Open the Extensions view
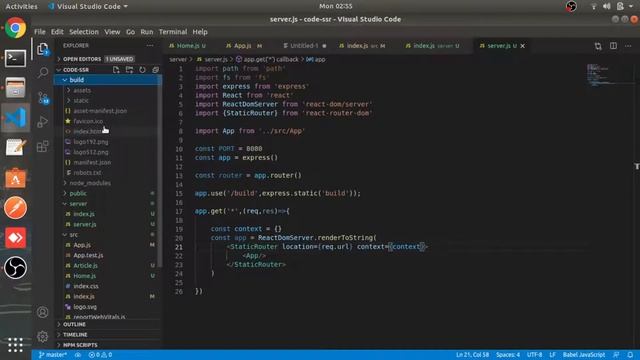Screen dimensions: 640x360 tap(42, 146)
